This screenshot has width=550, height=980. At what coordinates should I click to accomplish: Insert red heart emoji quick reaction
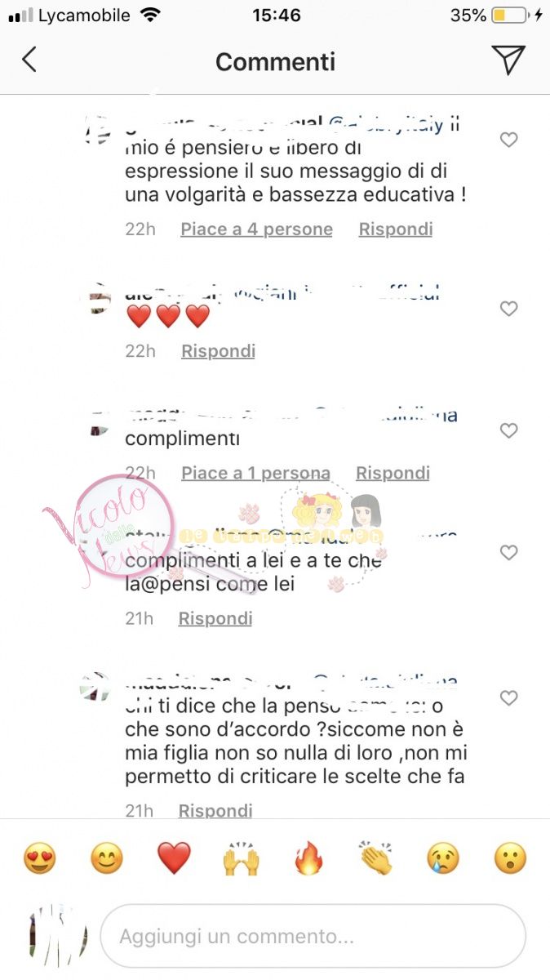(174, 859)
